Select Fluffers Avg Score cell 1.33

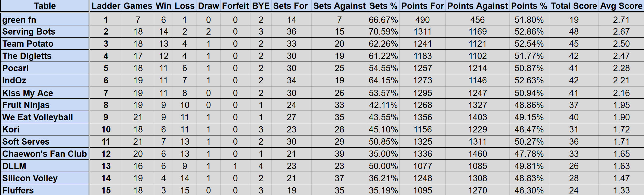tap(621, 190)
